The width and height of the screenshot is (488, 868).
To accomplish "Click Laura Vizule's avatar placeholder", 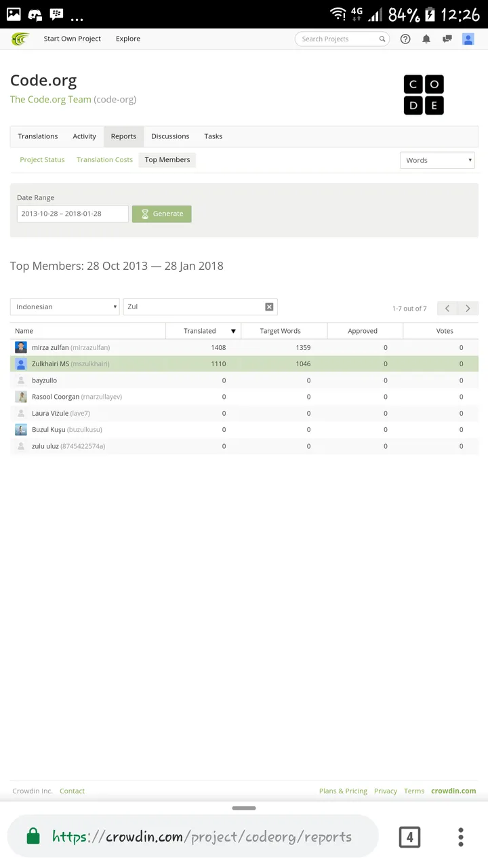I will tap(21, 413).
